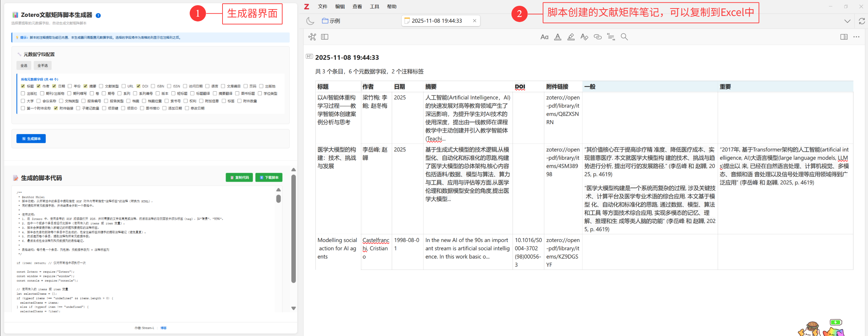Toggle dark mode moon icon
Viewport: 868px width, 336px height.
point(310,21)
